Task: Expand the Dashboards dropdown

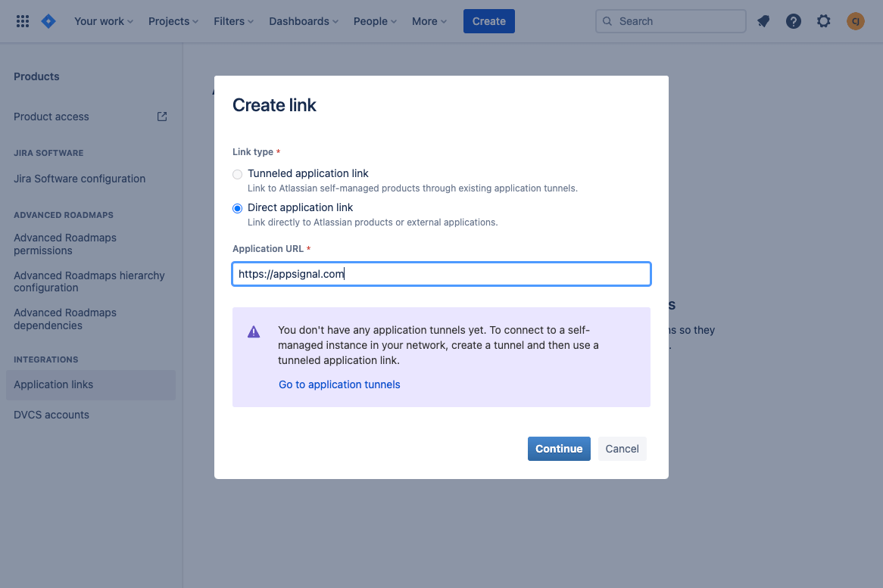Action: (304, 21)
